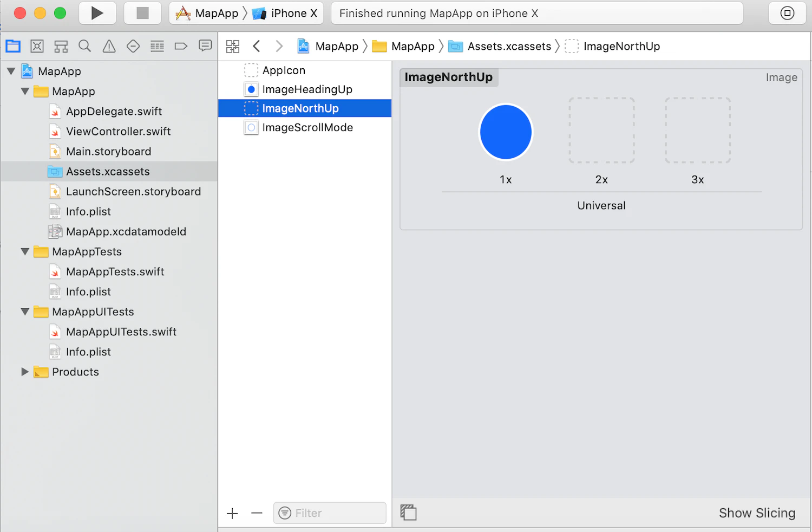
Task: Open the Source Control navigator icon
Action: pos(37,46)
